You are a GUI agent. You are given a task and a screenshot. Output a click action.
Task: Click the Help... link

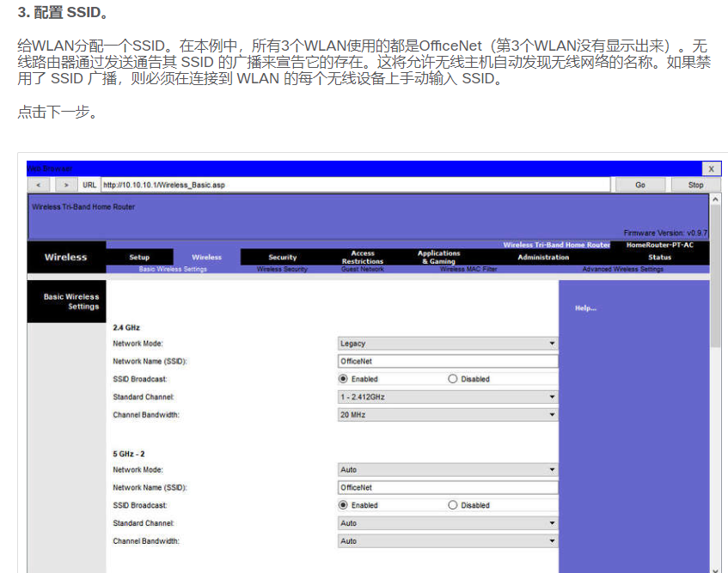pyautogui.click(x=585, y=308)
